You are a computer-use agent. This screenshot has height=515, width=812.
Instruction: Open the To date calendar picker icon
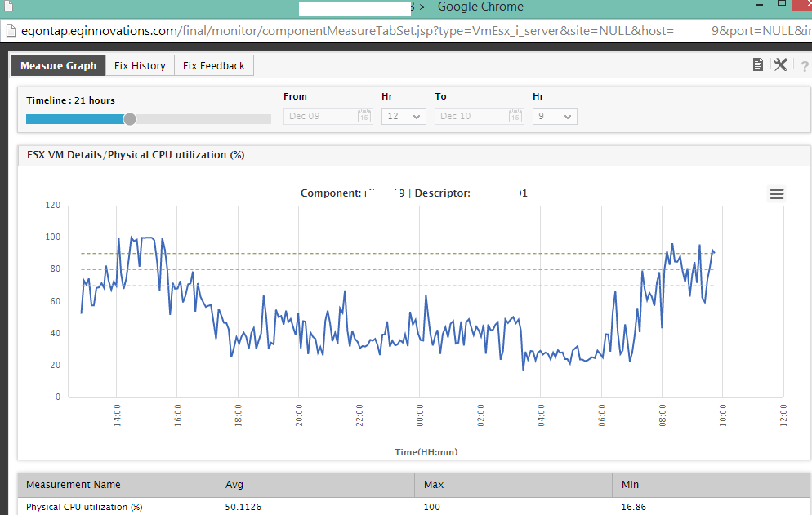(515, 116)
